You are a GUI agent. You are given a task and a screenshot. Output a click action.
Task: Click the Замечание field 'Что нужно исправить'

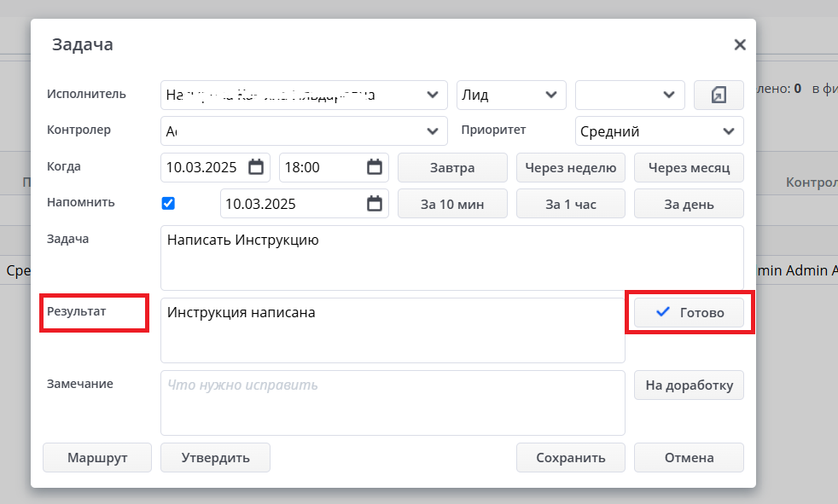pos(393,403)
